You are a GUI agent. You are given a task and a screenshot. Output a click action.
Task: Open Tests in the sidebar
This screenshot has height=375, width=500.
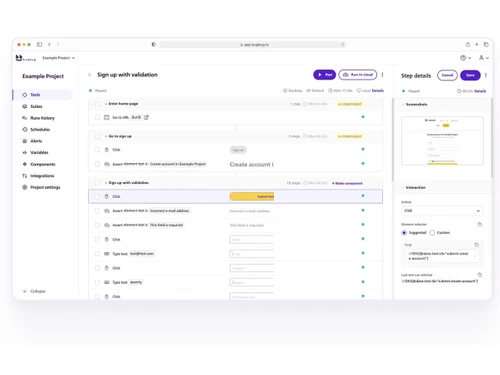(43, 95)
